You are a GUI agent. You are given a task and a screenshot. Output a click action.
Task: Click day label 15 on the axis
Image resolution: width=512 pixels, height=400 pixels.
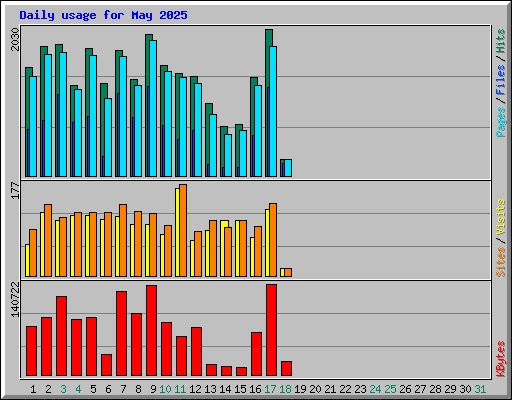click(x=240, y=389)
